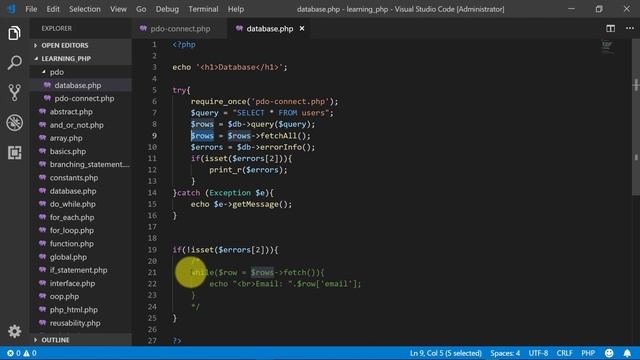Image resolution: width=640 pixels, height=360 pixels.
Task: Click the Split Editor icon
Action: 610,28
